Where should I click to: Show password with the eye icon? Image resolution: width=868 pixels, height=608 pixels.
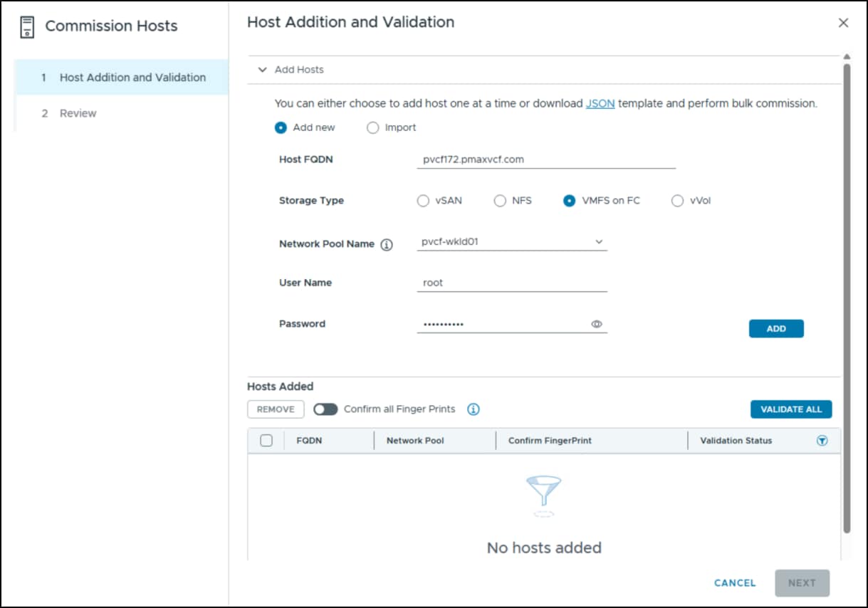tap(597, 324)
